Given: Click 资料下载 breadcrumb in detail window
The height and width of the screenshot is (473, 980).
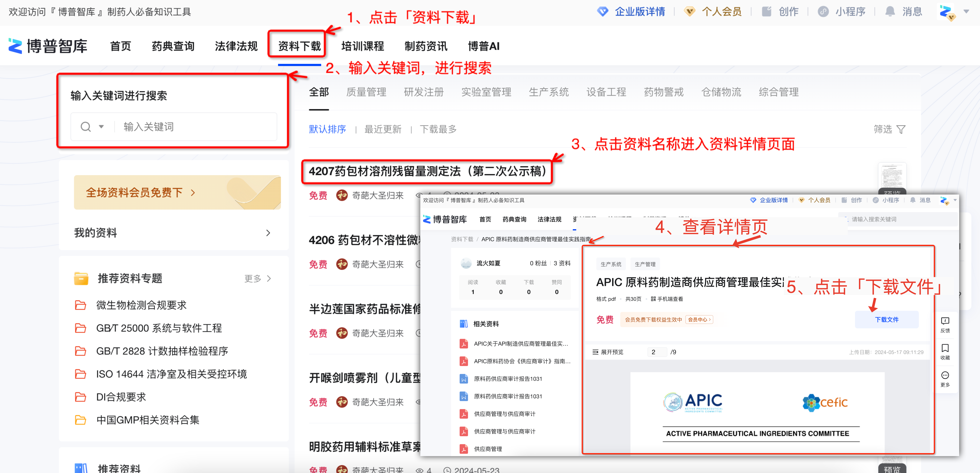Looking at the screenshot, I should 462,239.
